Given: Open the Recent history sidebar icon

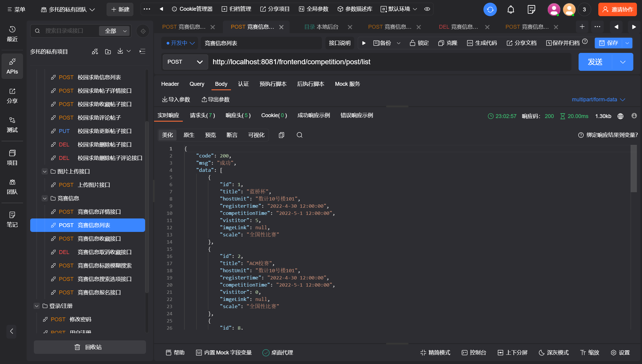Looking at the screenshot, I should click(12, 34).
